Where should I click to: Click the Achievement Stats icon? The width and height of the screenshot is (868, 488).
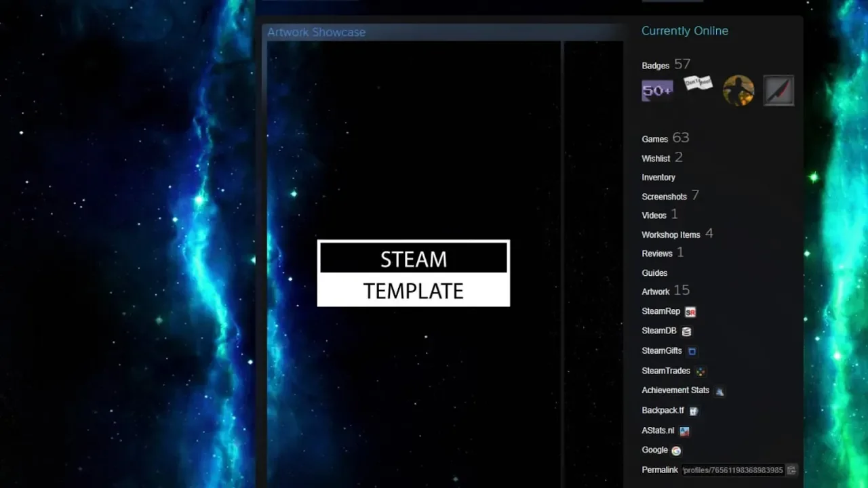coord(719,391)
